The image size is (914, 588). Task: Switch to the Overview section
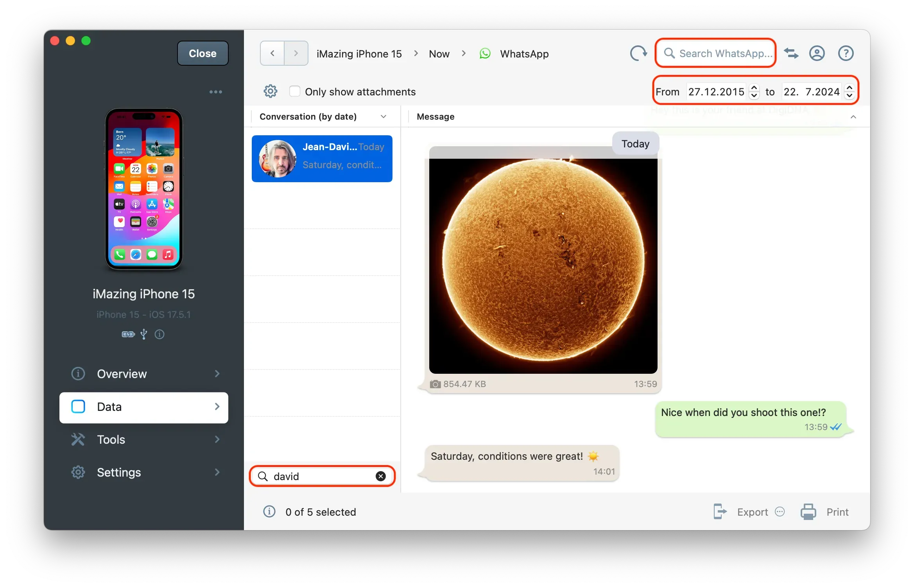click(143, 374)
